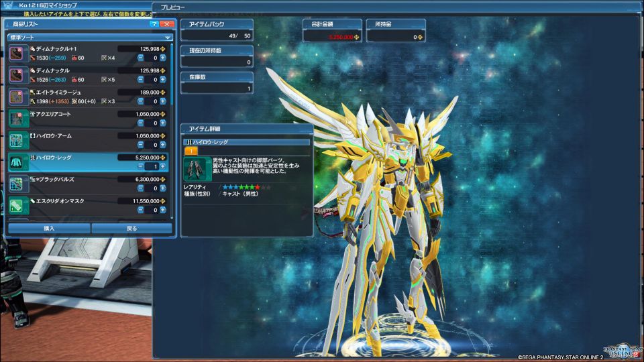The image size is (644, 362).
Task: Open help with the question mark icon
Action: (154, 24)
